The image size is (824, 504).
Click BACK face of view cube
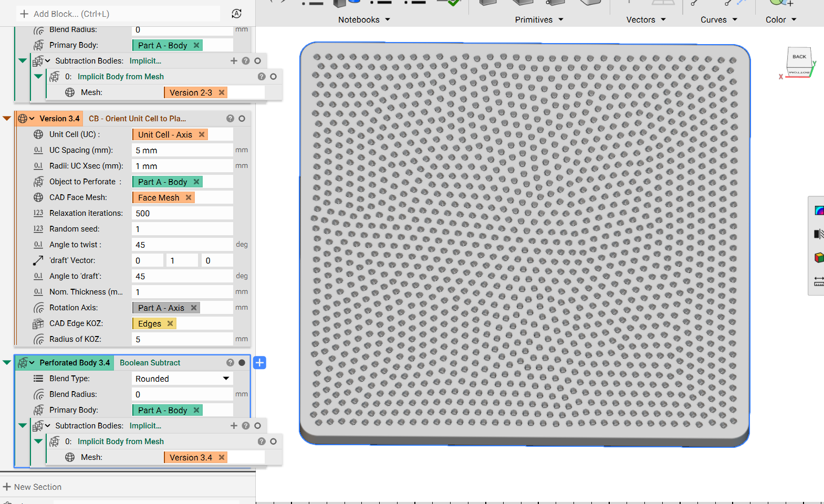coord(799,57)
